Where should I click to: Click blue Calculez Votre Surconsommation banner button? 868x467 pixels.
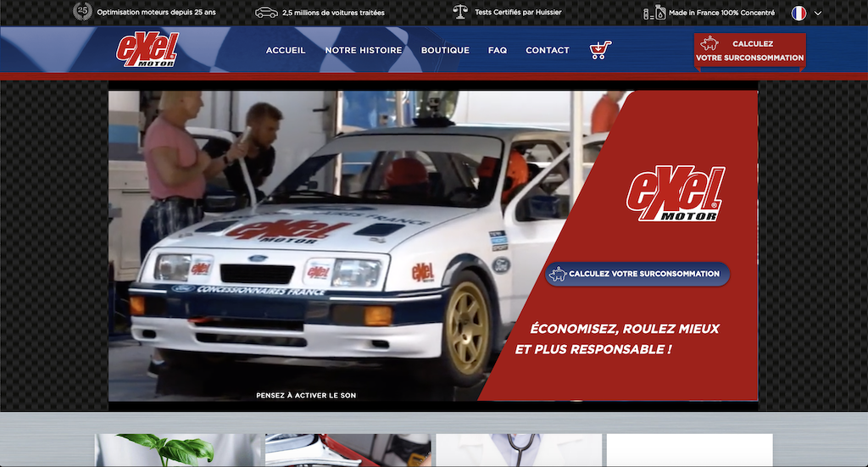(x=637, y=274)
